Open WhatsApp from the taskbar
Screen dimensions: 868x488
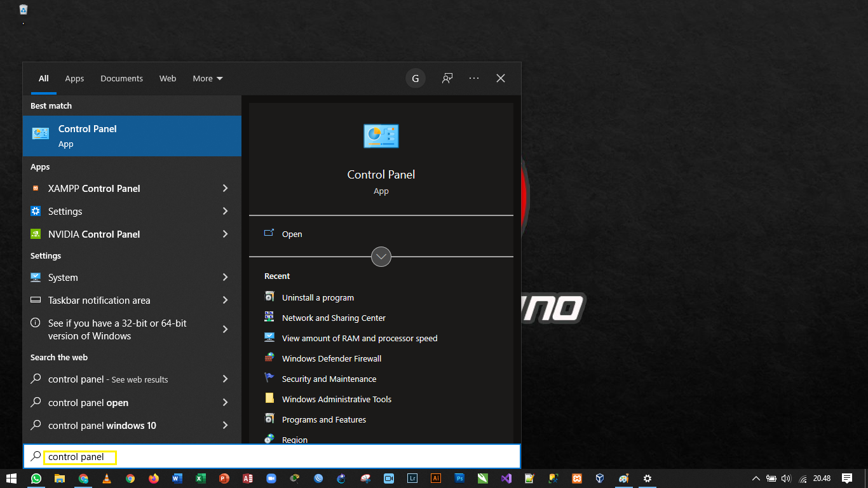36,478
